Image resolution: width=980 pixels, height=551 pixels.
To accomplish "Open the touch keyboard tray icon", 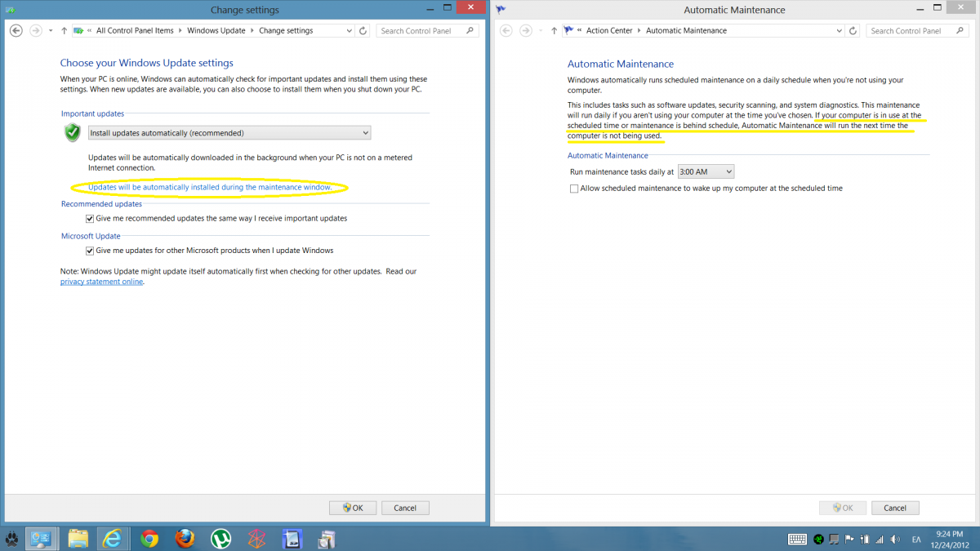I will pyautogui.click(x=797, y=539).
